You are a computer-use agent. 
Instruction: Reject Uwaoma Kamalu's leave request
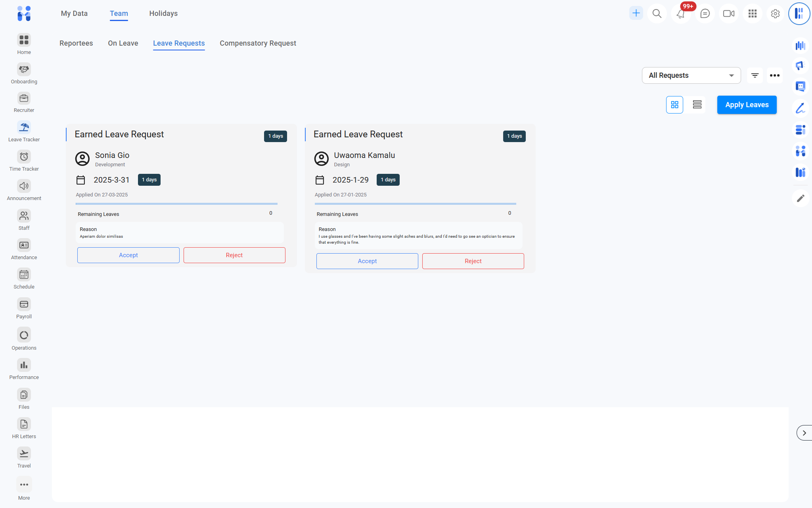click(473, 261)
